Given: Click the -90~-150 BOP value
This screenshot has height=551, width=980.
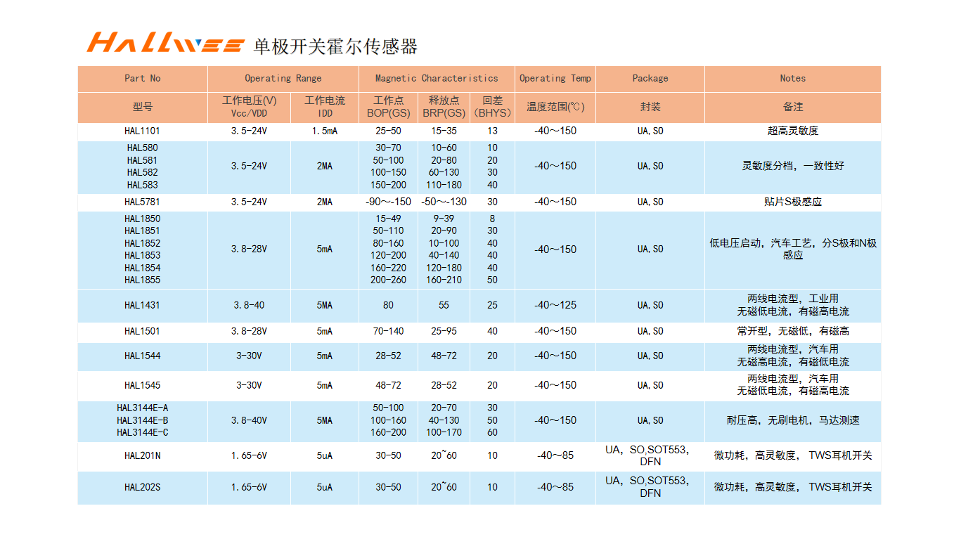Looking at the screenshot, I should pyautogui.click(x=389, y=202).
